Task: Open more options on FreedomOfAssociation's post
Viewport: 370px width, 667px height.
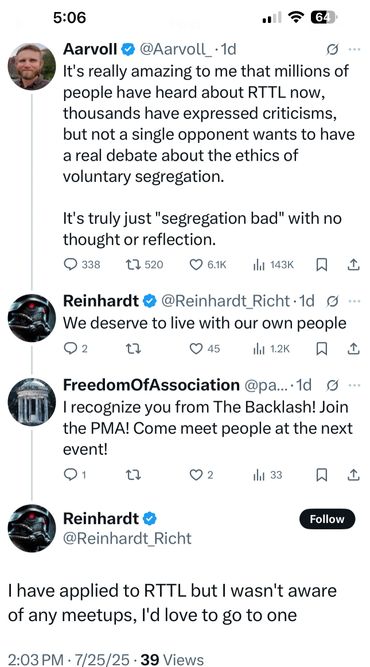Action: (354, 385)
